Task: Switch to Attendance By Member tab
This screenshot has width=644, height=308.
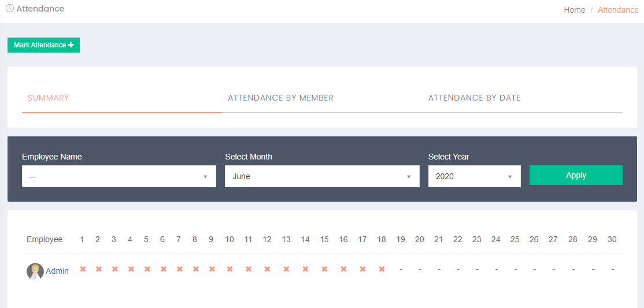Action: point(280,98)
